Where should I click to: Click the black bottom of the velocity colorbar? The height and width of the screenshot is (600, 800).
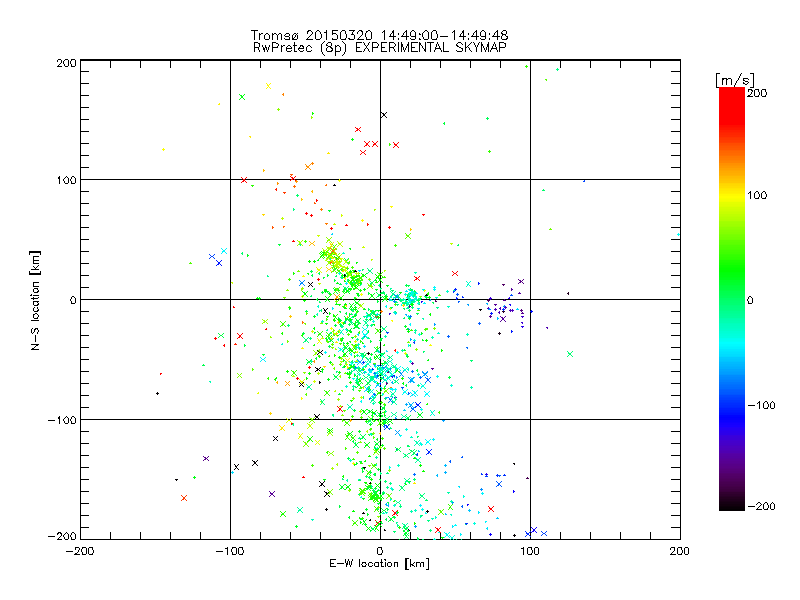point(732,505)
